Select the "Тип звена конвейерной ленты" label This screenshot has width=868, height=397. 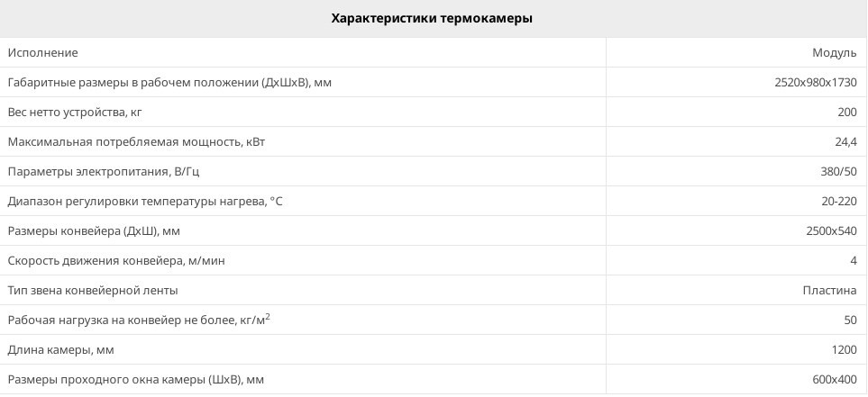[x=93, y=291]
